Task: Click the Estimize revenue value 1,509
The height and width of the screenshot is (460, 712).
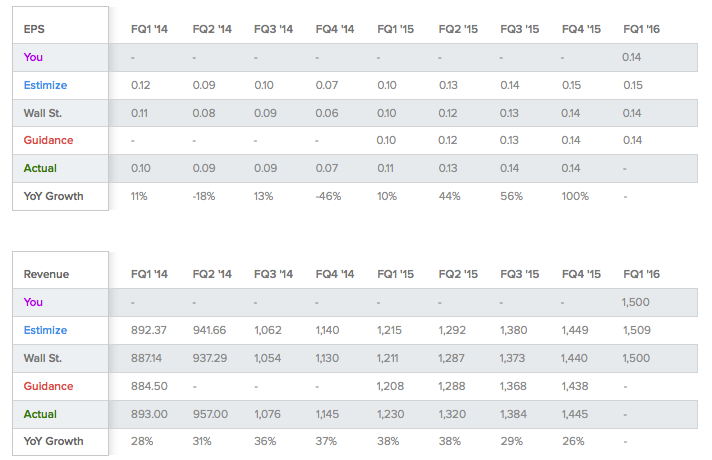Action: pyautogui.click(x=637, y=330)
